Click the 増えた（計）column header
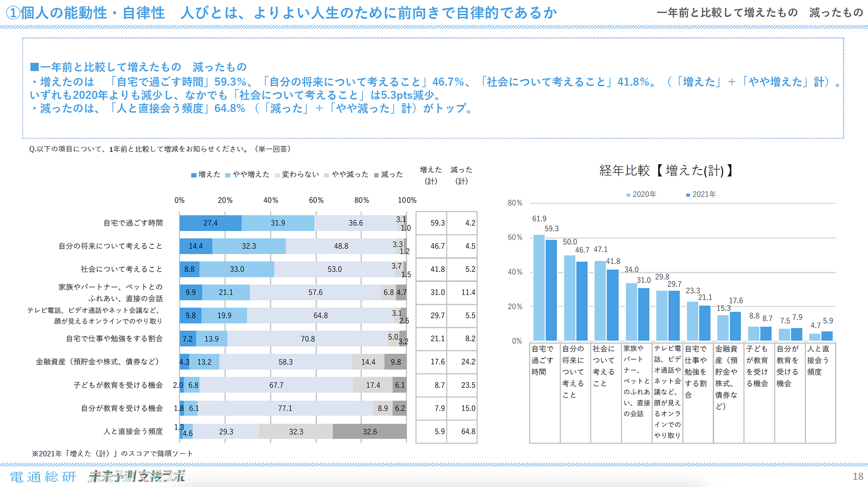868x487 pixels. point(431,175)
